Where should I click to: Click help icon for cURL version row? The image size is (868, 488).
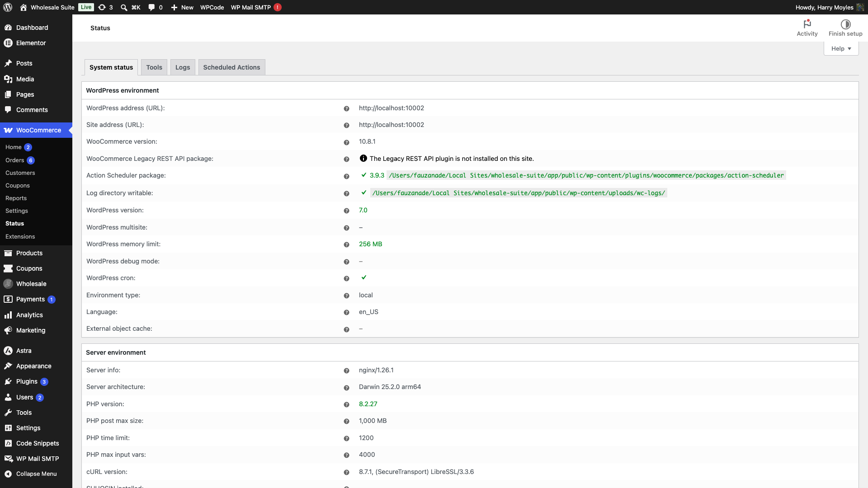[x=346, y=472]
